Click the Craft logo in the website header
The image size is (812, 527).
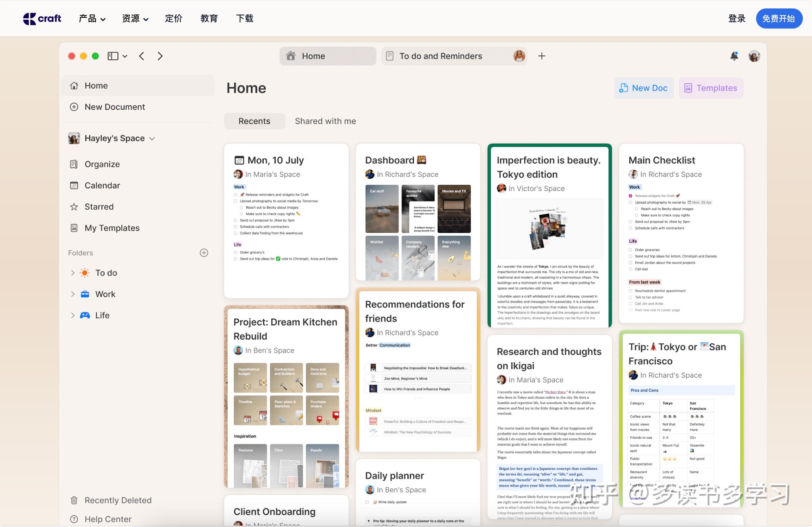point(42,18)
